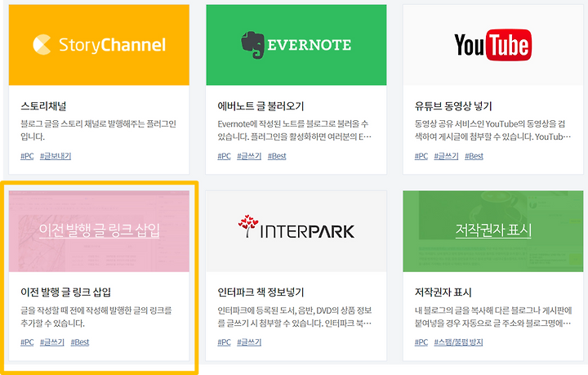Click the 저작권자 표시 description text
The width and height of the screenshot is (588, 375).
(x=493, y=316)
